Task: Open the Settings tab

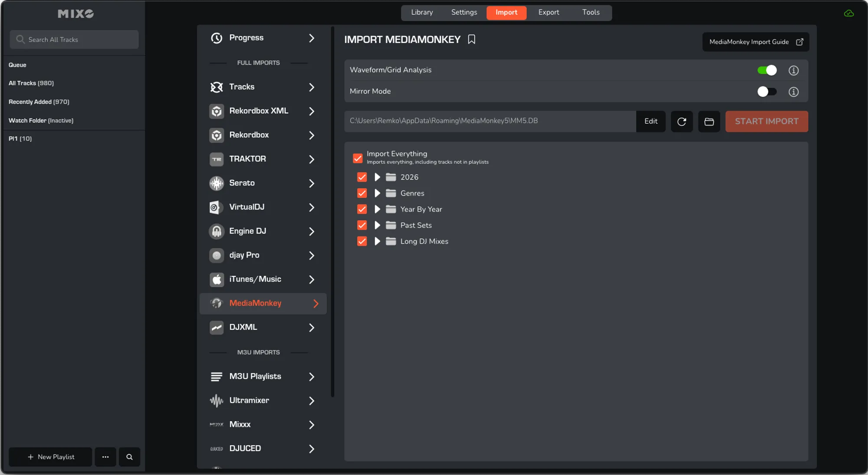Action: tap(464, 13)
